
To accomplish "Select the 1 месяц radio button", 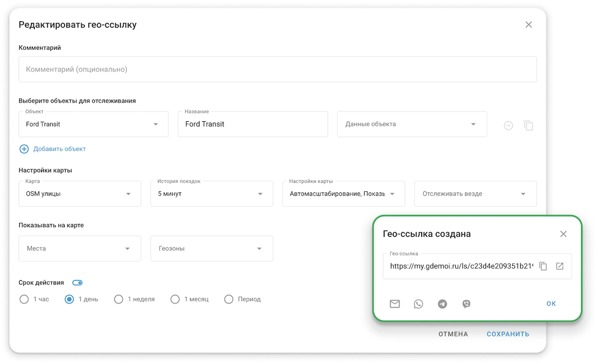I will point(175,299).
